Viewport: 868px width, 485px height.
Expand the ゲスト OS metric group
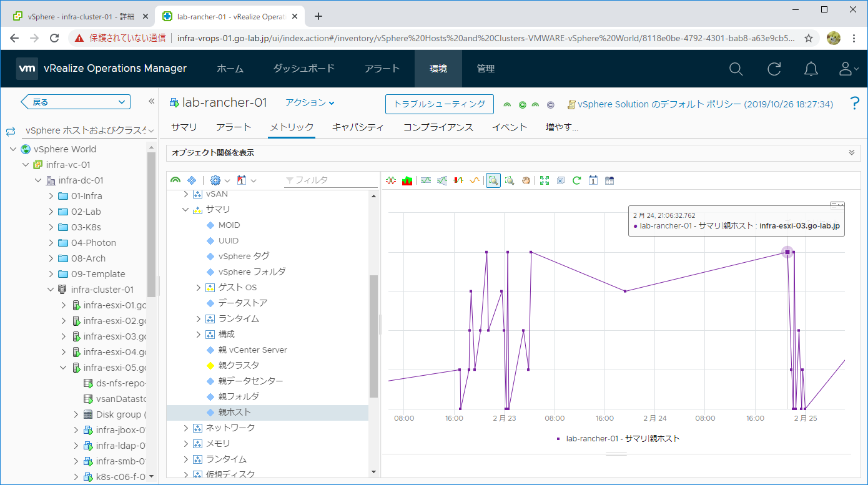pyautogui.click(x=199, y=288)
